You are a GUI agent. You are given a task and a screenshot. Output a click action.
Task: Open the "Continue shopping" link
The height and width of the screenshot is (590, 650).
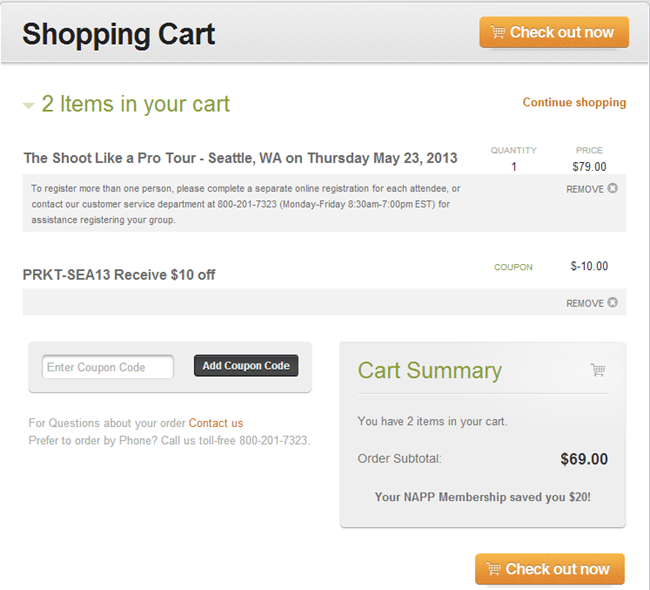(574, 102)
